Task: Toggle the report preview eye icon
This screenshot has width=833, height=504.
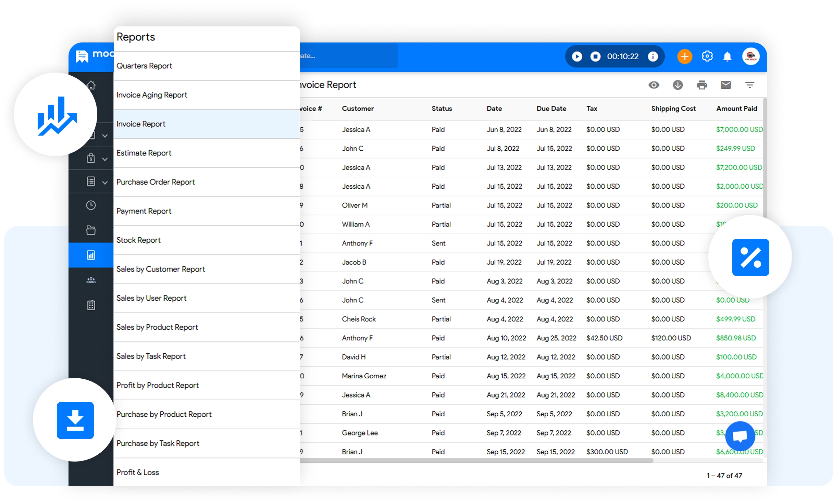Action: (654, 85)
